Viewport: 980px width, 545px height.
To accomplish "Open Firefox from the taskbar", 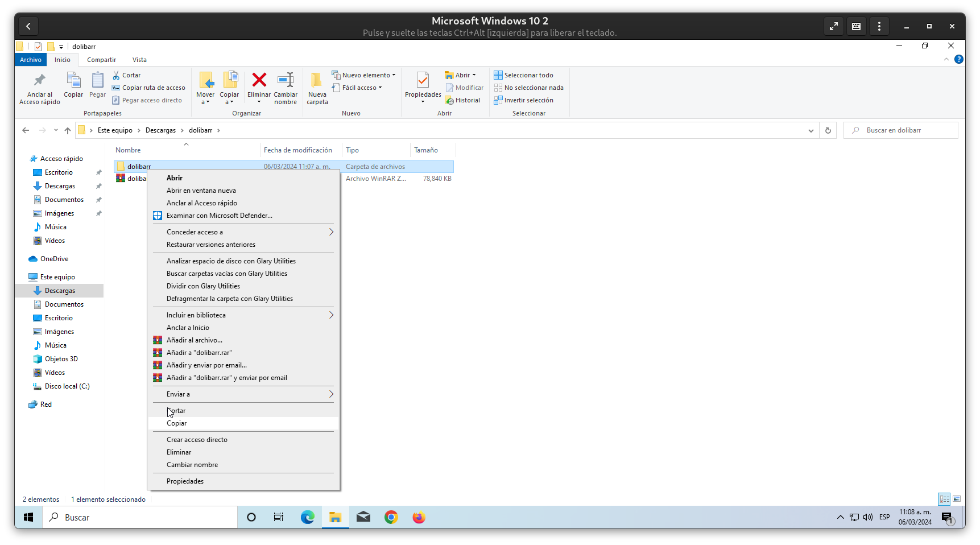I will [419, 517].
